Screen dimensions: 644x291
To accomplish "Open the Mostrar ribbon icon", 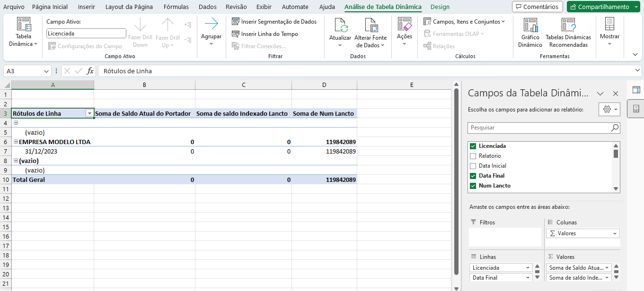I will 609,24.
